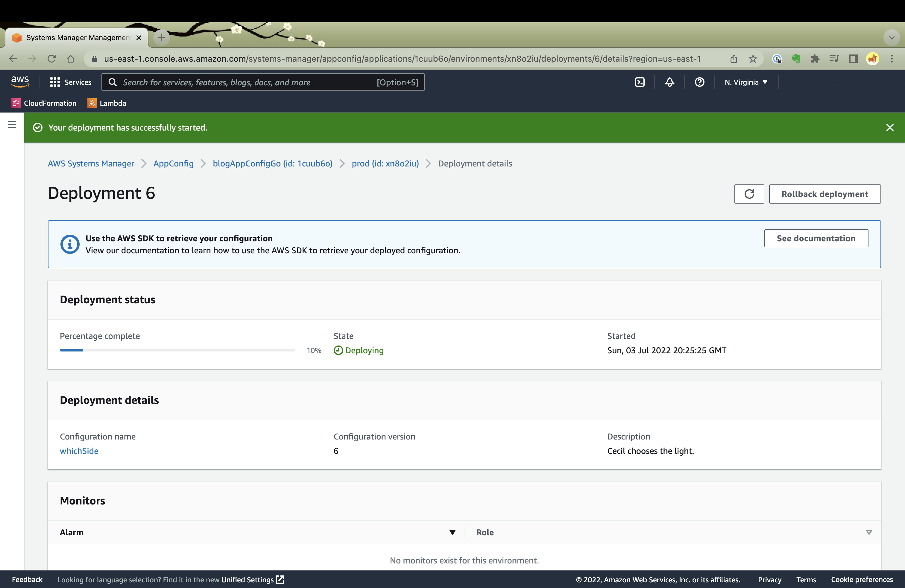Viewport: 905px width, 588px height.
Task: Open the Lambda favorite shortcut
Action: tap(107, 103)
